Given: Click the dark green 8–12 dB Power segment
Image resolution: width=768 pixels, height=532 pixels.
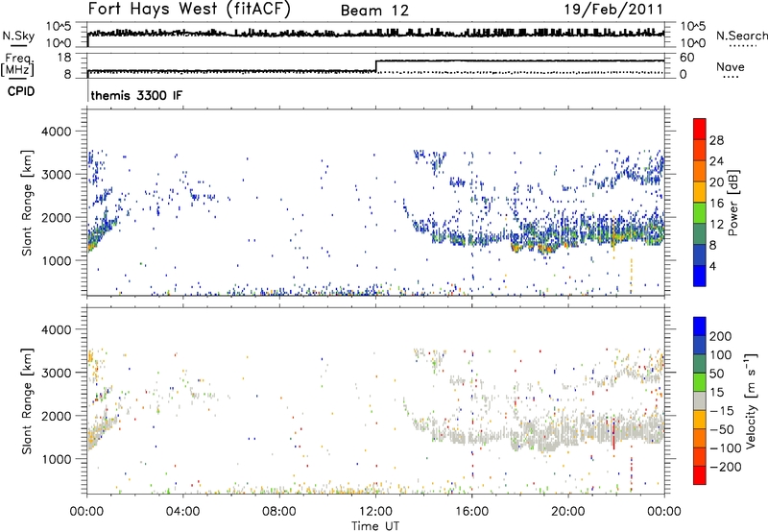Looking at the screenshot, I should click(x=700, y=234).
